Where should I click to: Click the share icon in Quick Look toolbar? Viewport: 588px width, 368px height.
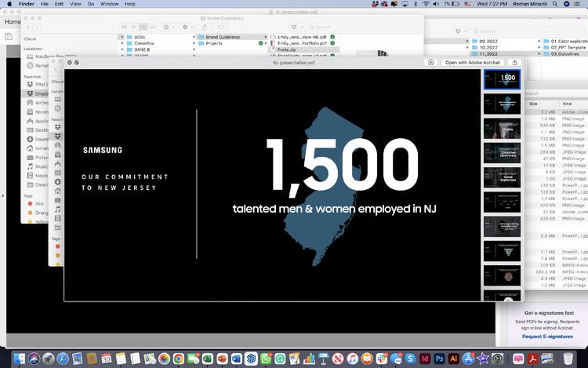click(x=514, y=62)
